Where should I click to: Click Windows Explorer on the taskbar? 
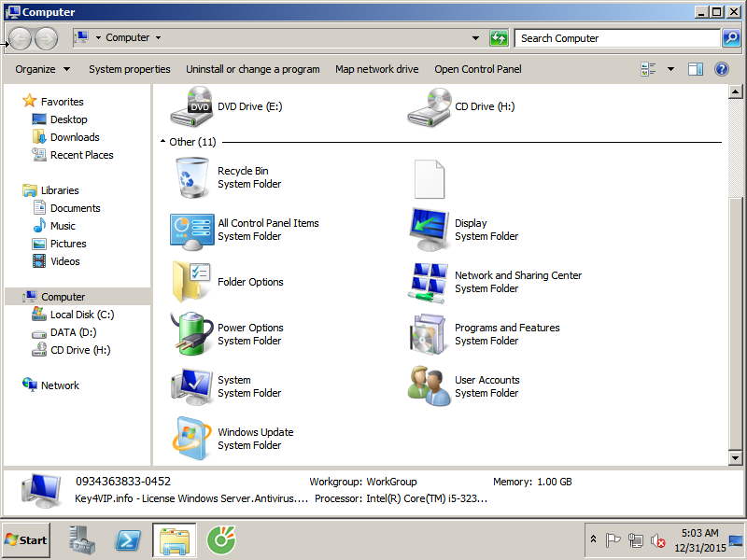(x=175, y=540)
